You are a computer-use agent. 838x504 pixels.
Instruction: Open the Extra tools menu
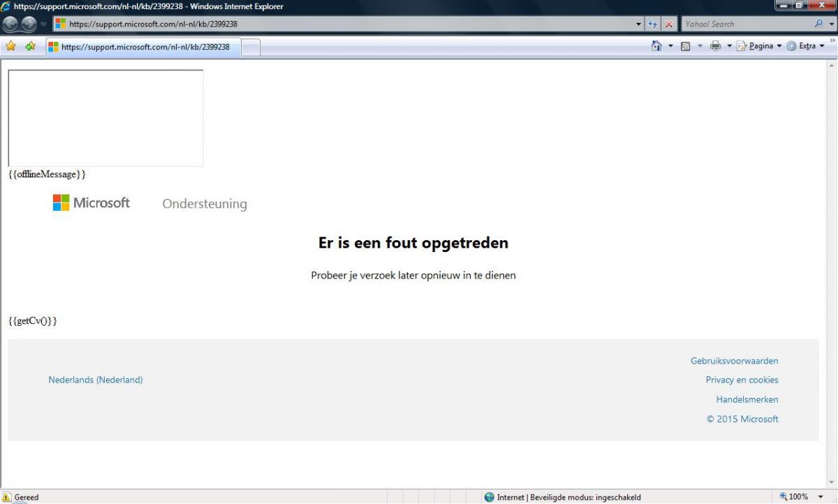[805, 46]
